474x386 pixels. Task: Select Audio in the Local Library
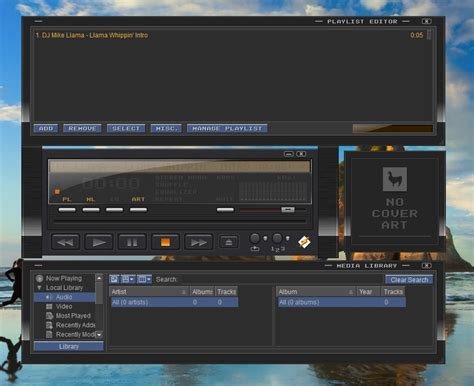[64, 297]
